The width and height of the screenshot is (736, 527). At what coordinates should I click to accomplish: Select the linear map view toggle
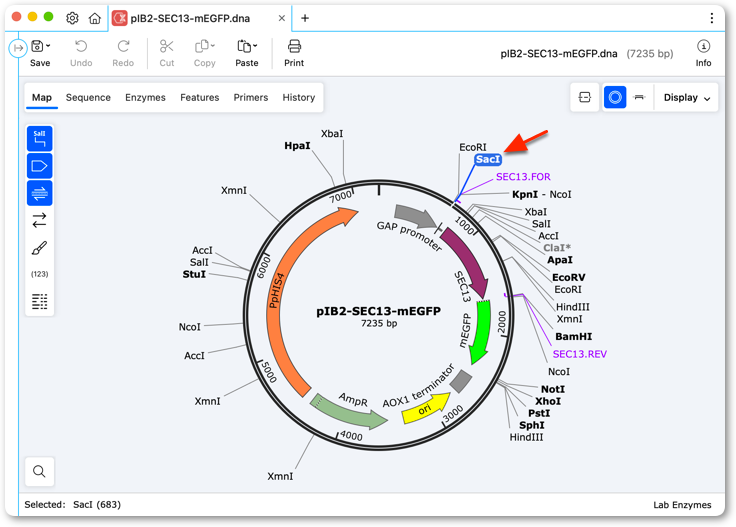pos(639,98)
